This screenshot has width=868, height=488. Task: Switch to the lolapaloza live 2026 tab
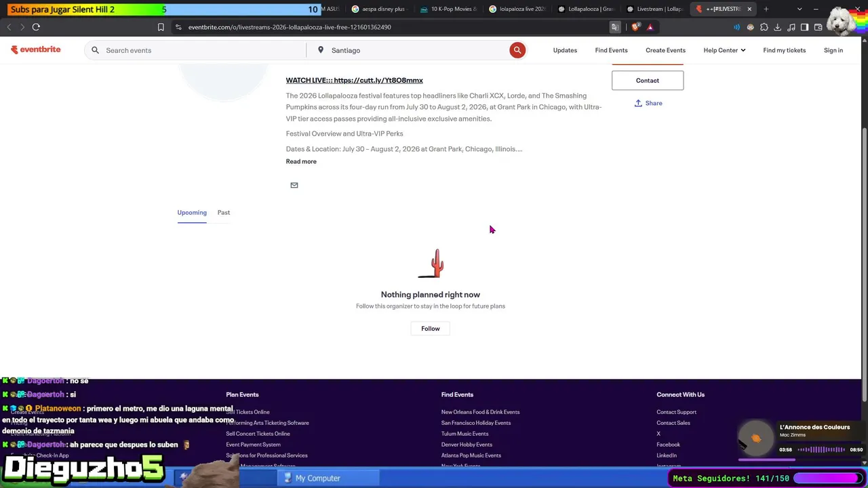click(517, 9)
